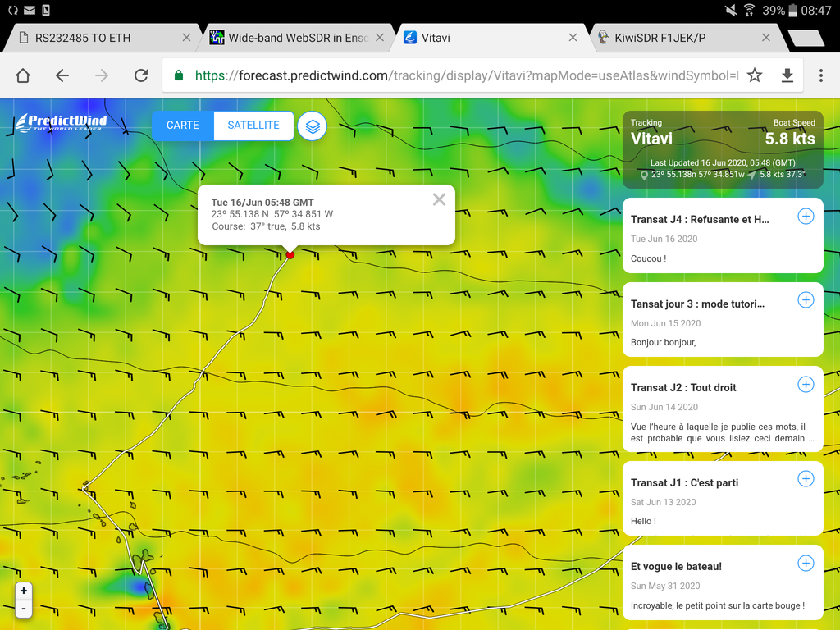This screenshot has height=630, width=840.
Task: Switch to Wide-band WebSDR tab
Action: (x=296, y=38)
